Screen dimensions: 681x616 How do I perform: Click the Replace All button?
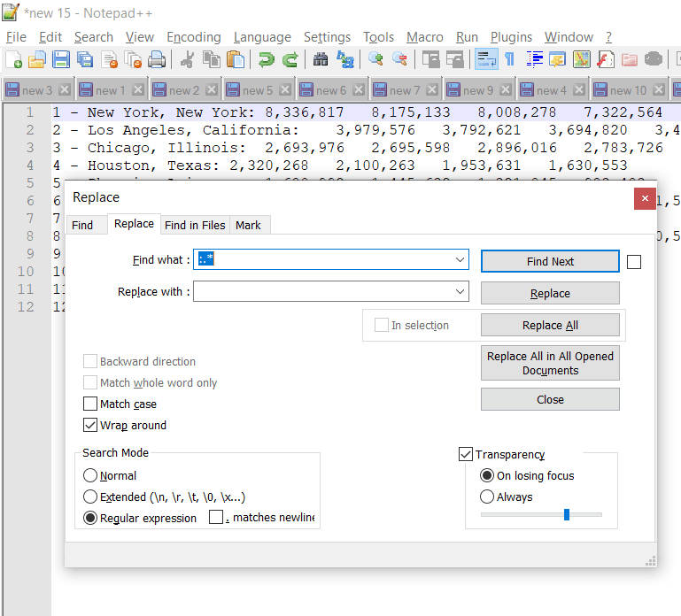550,325
